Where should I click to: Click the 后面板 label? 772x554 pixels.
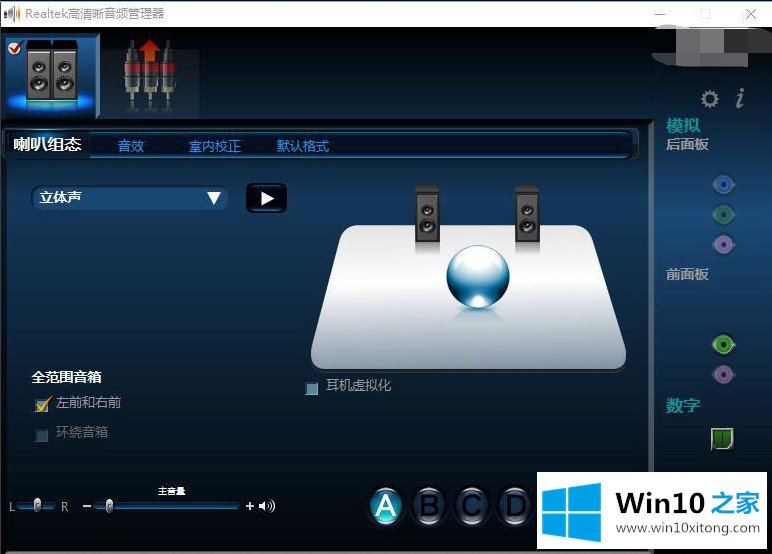tap(687, 144)
